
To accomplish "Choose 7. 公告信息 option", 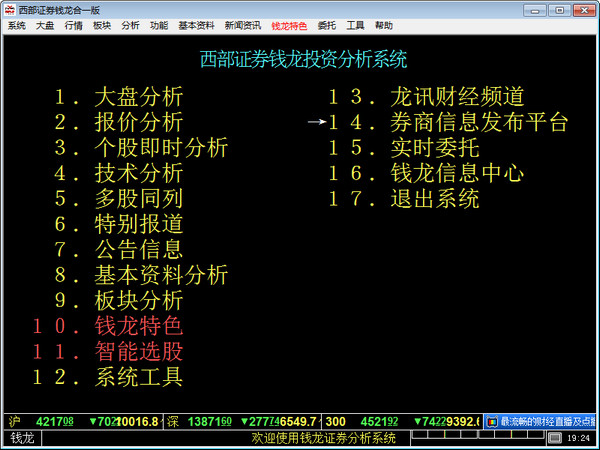I will (x=119, y=249).
